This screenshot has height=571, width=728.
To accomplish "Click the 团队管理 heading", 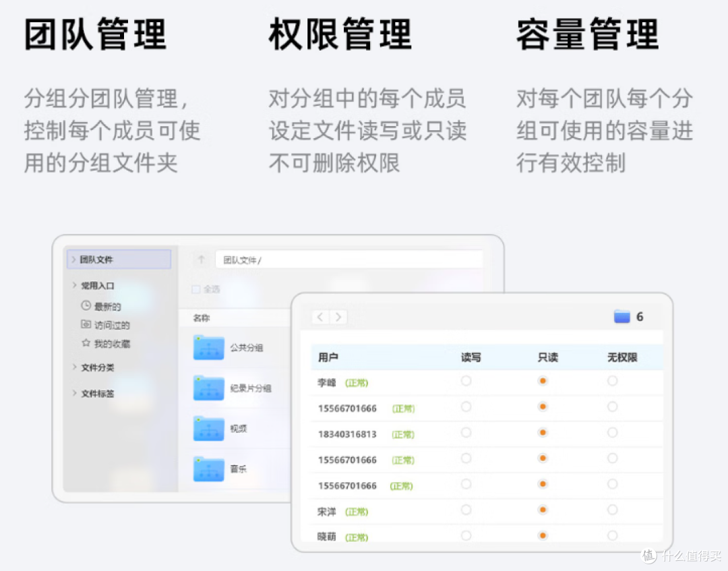I will [x=95, y=34].
